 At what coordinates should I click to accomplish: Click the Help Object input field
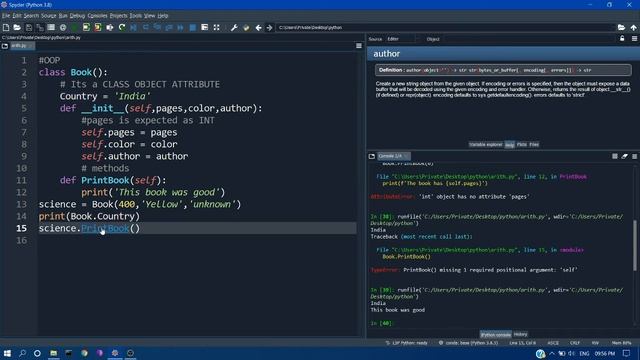click(x=529, y=39)
